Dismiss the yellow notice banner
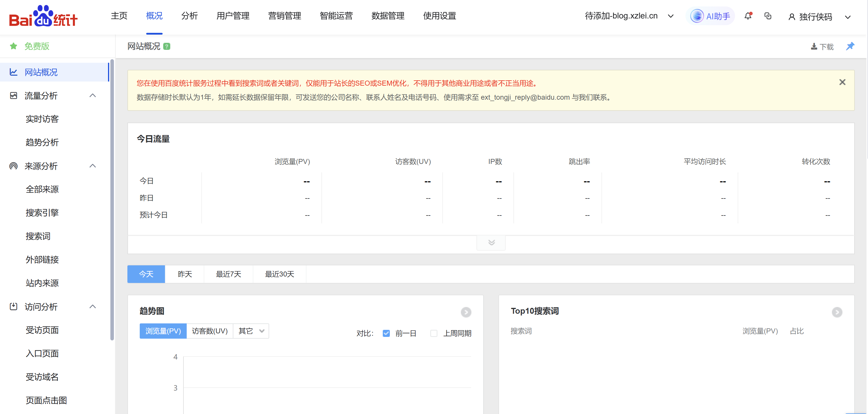 pos(842,82)
